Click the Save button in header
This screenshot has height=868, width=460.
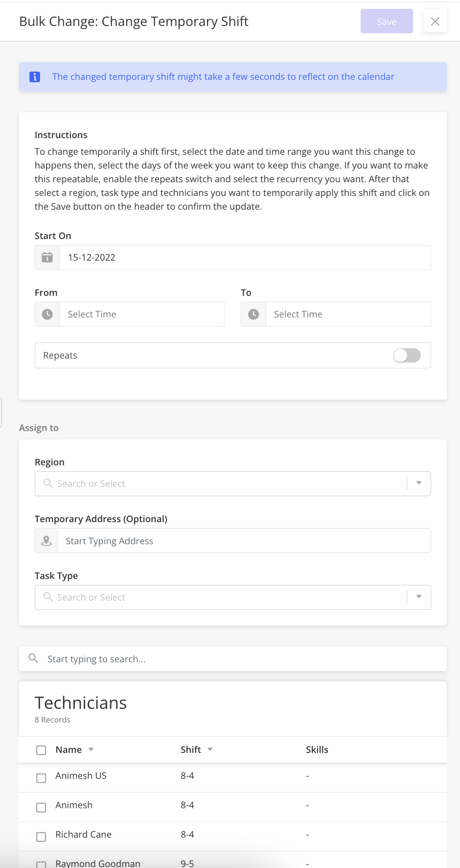387,22
